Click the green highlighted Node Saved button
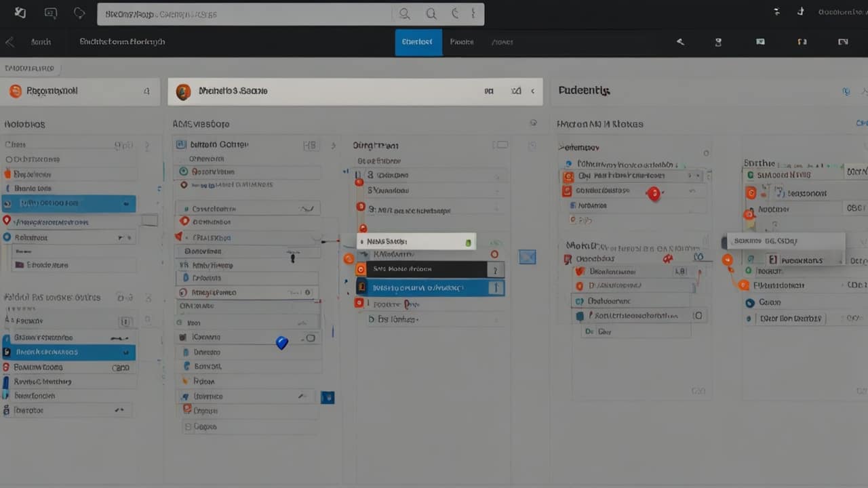 coord(416,241)
